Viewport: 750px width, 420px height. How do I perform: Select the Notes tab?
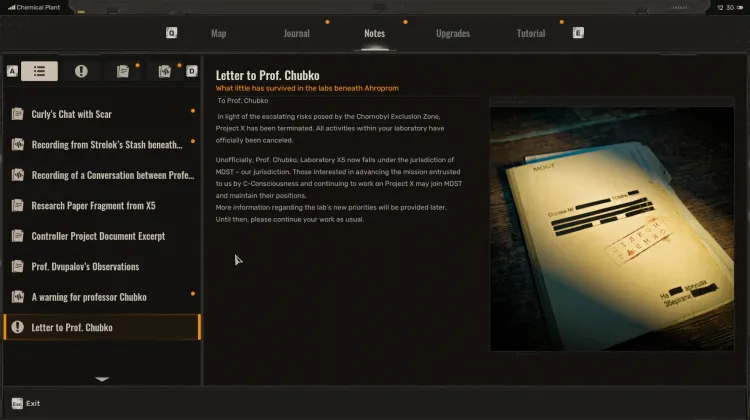(x=375, y=33)
